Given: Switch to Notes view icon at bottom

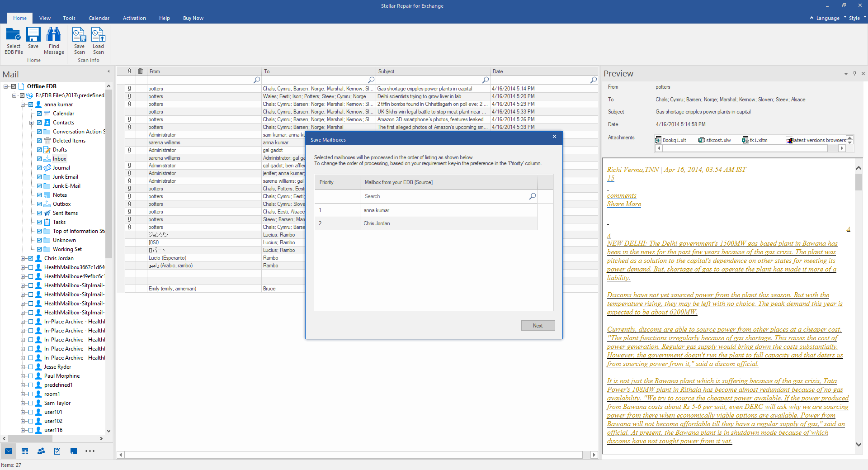Looking at the screenshot, I should [74, 451].
